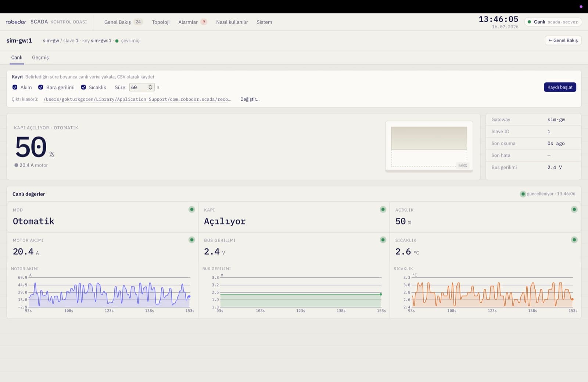This screenshot has height=382, width=588.
Task: Click the Otomatik mode value
Action: pos(33,221)
